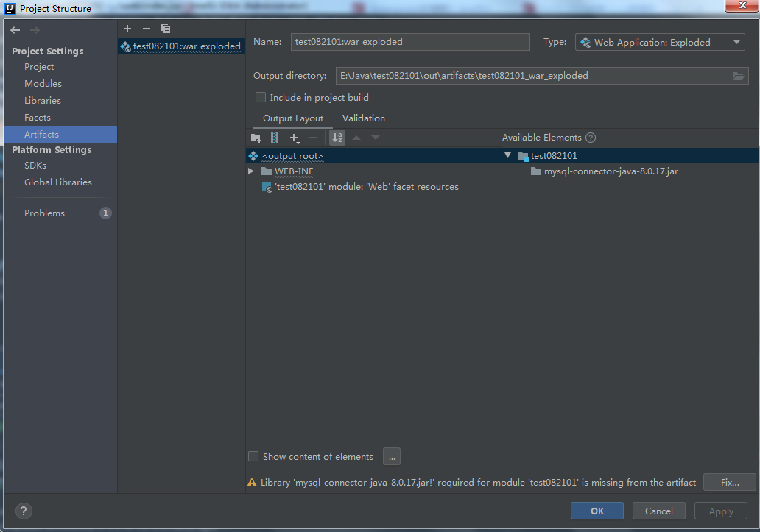Open Global Libraries settings
The height and width of the screenshot is (532, 760).
point(57,182)
